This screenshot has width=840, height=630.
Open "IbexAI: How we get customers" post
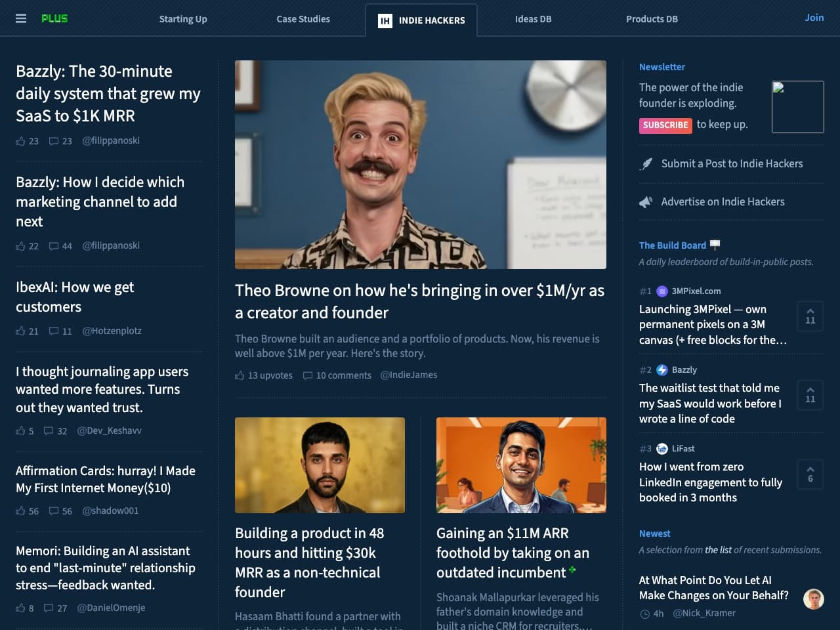tap(75, 297)
